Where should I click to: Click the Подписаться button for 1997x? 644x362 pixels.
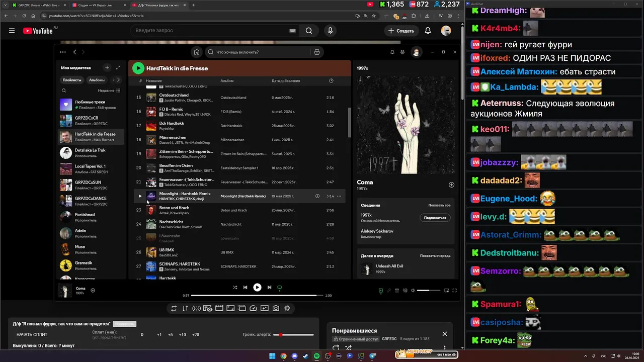435,218
